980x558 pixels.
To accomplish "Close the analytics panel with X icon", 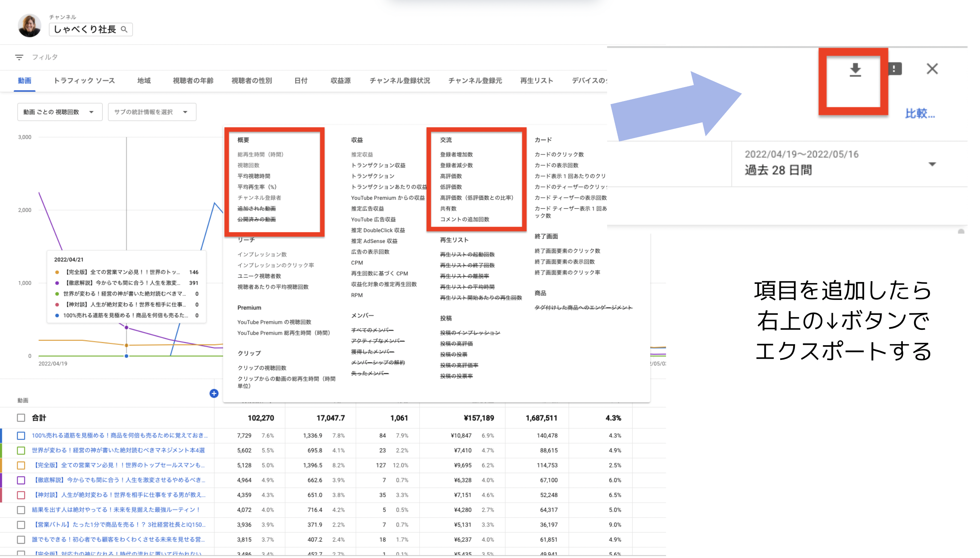I will pos(932,69).
